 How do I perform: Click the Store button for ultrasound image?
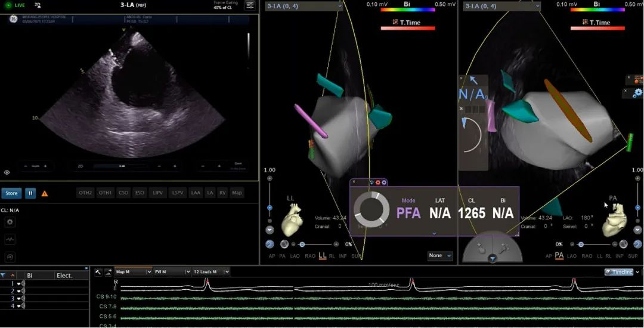click(11, 193)
